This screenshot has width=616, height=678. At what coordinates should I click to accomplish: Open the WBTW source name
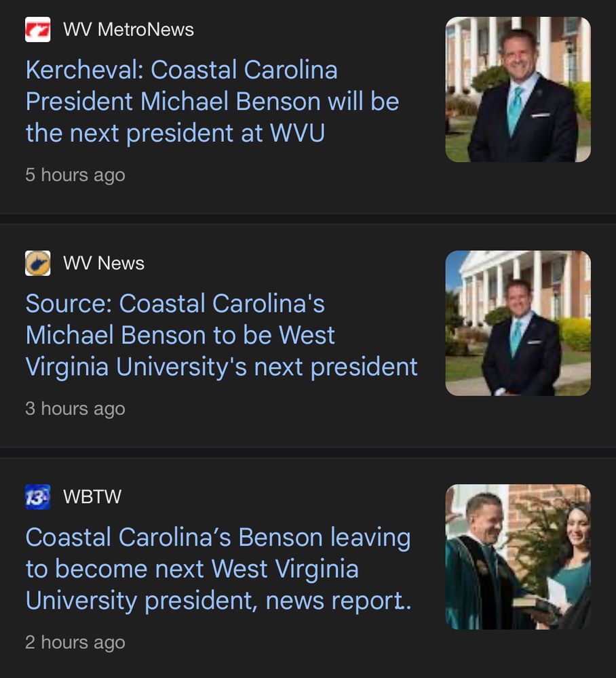[x=92, y=497]
